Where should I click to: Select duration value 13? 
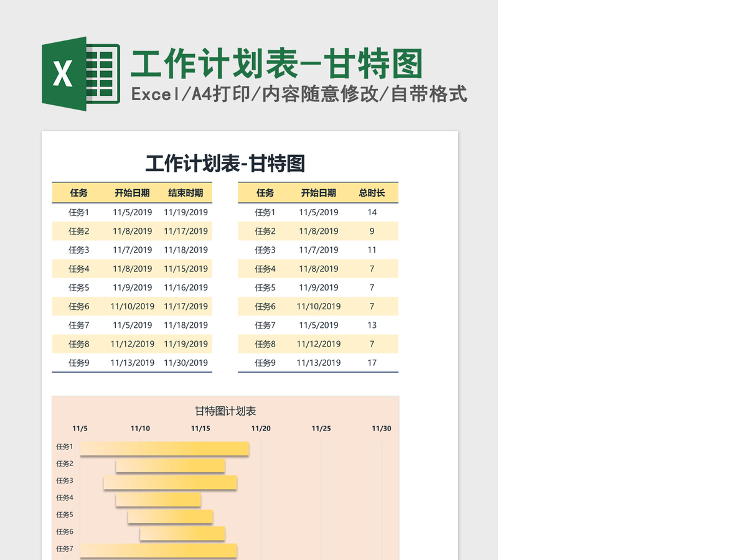(372, 325)
